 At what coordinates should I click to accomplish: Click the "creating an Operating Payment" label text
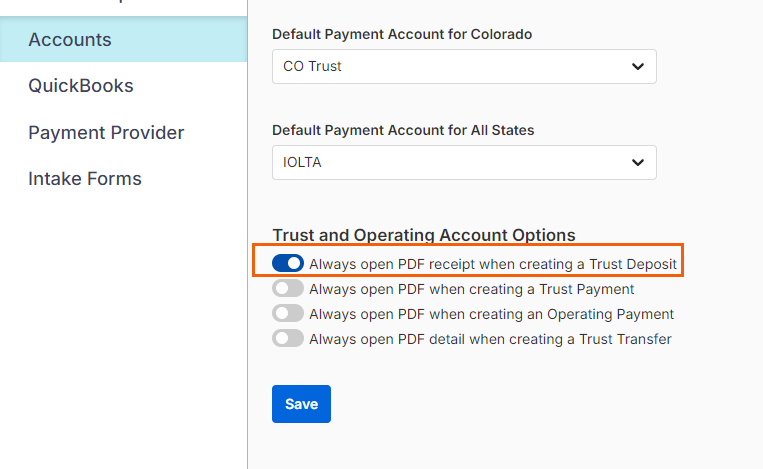coord(491,314)
